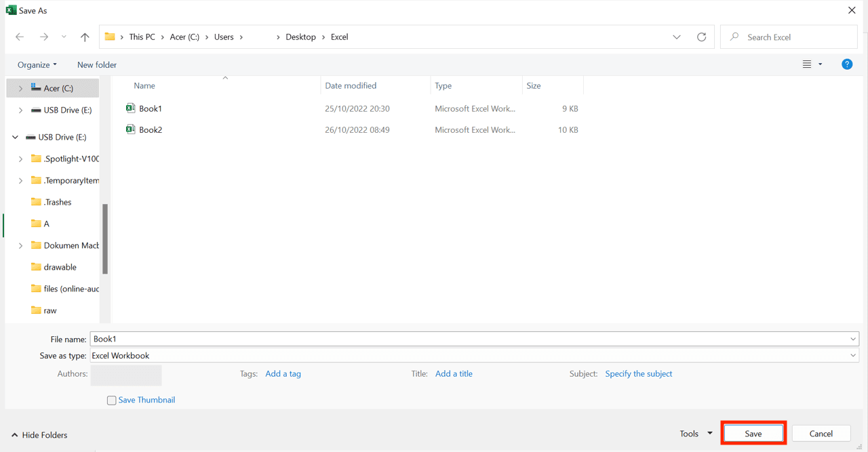Select the files (online-auc folder

coord(71,289)
